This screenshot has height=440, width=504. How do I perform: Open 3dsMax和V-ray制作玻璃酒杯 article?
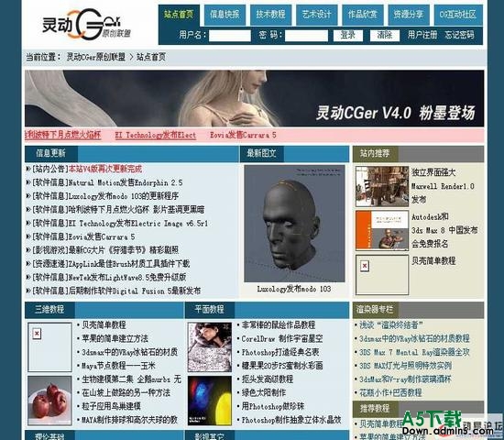coord(405,379)
